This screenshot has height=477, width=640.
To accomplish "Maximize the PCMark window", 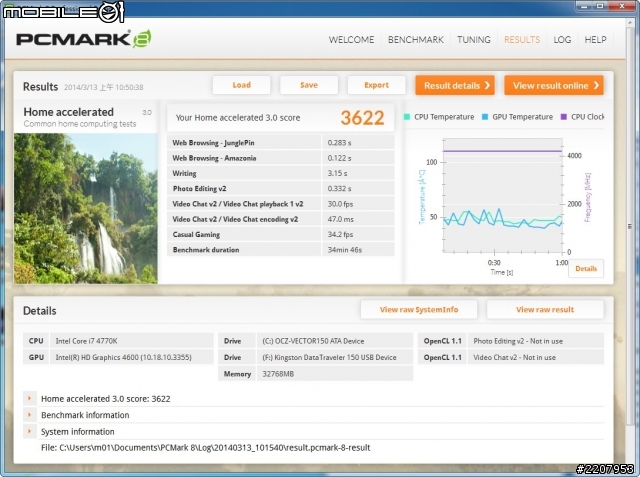I will (600, 6).
